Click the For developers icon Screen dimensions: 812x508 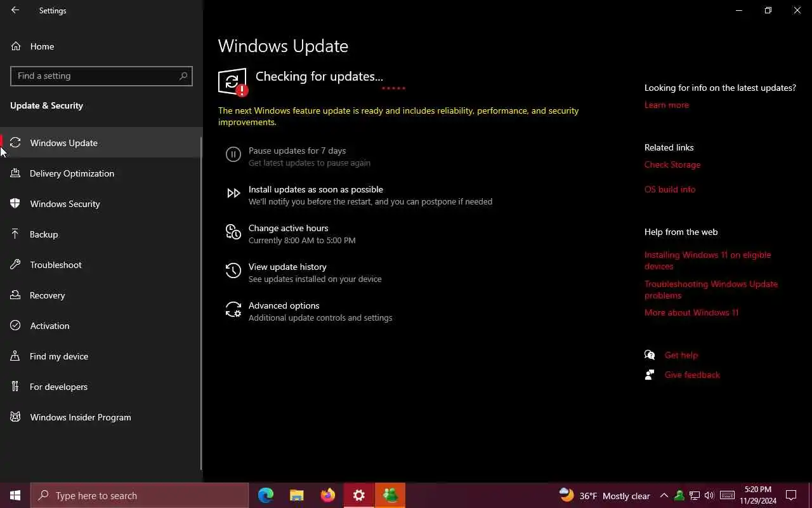(x=16, y=386)
